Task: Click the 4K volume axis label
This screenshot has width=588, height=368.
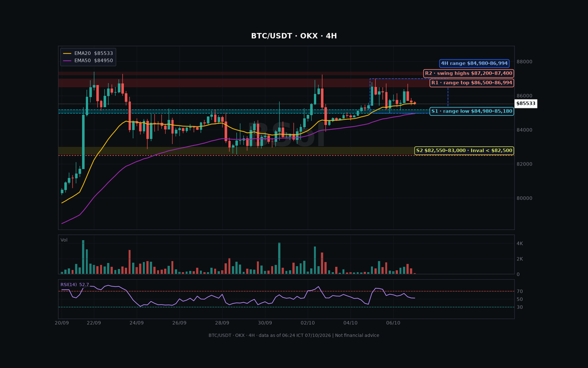Action: [520, 243]
